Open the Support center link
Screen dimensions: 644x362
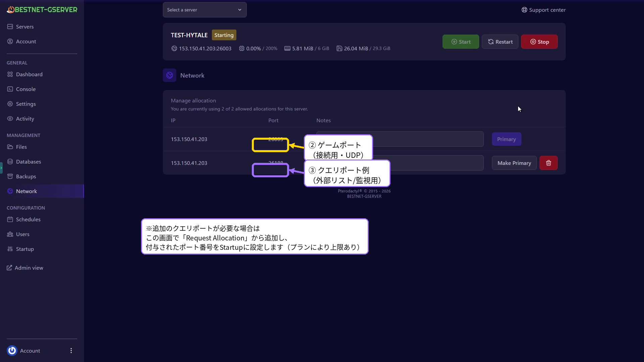(x=543, y=10)
